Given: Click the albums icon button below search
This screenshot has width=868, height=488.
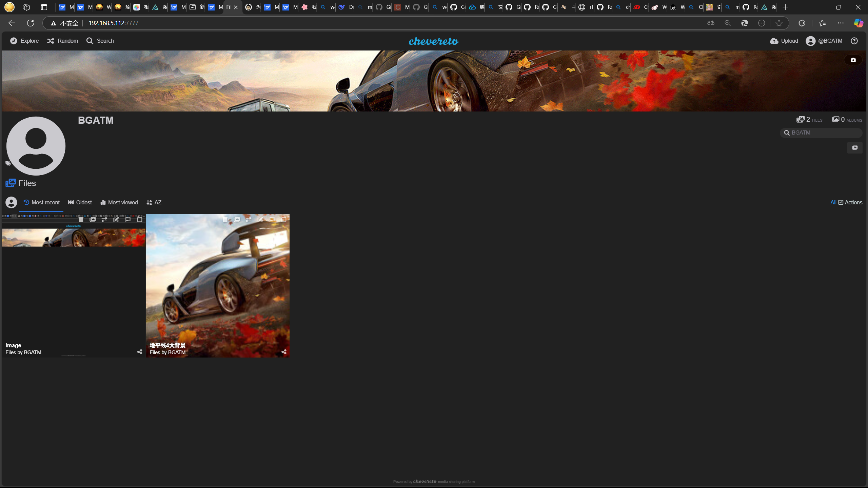Looking at the screenshot, I should [x=855, y=148].
